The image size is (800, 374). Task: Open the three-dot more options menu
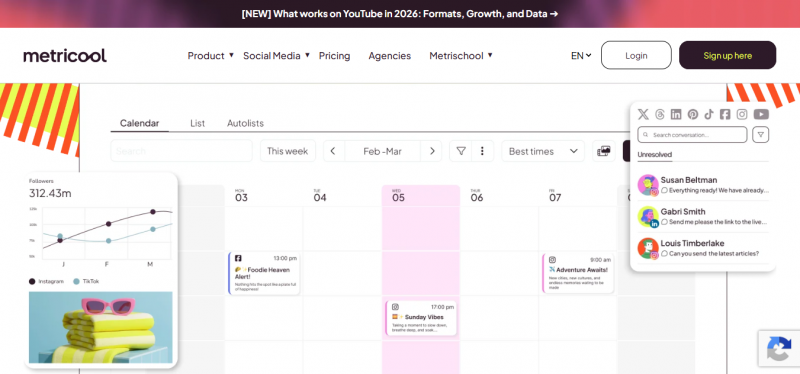click(x=482, y=151)
